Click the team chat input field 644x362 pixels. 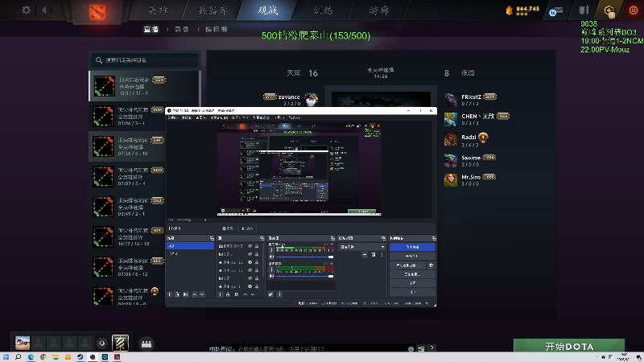point(306,348)
